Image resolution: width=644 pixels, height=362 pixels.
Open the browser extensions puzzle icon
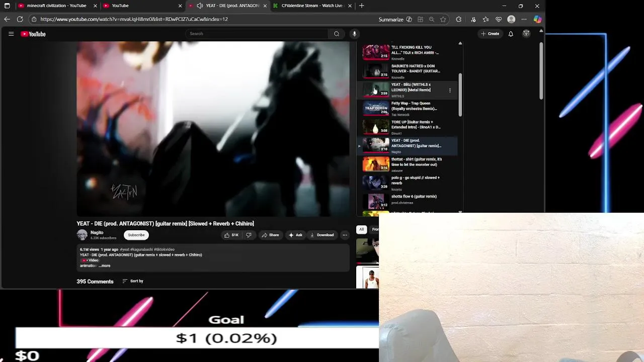[x=458, y=19]
